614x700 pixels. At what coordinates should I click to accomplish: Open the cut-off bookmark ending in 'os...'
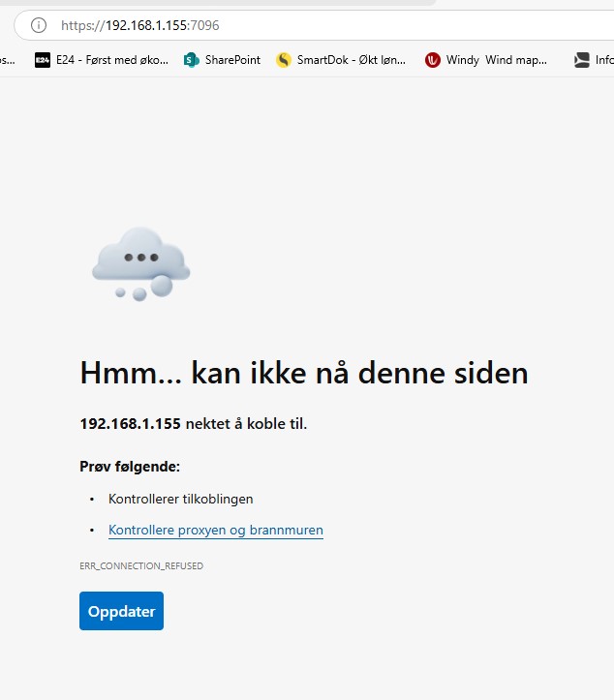tap(7, 60)
